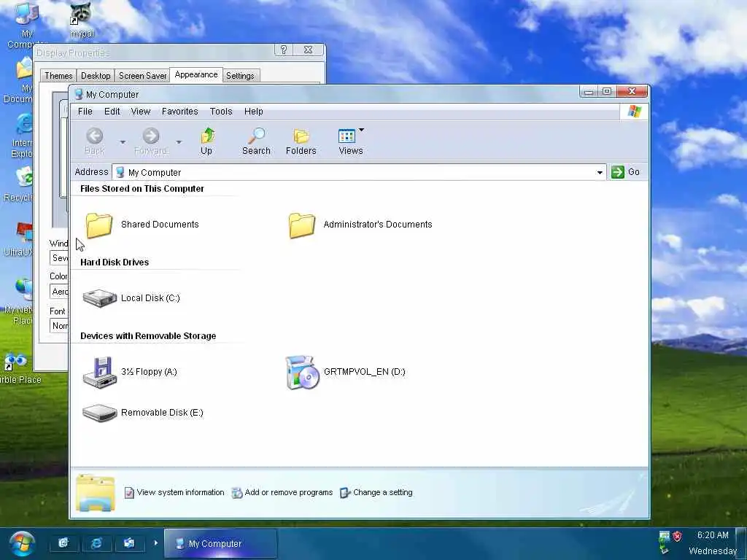The image size is (747, 560).
Task: Open Views dropdown arrow
Action: pyautogui.click(x=362, y=130)
